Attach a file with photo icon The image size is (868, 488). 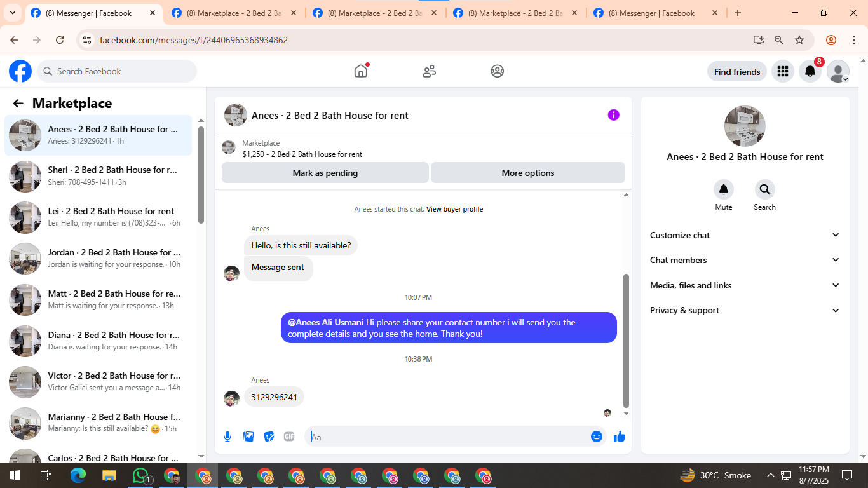click(x=248, y=437)
